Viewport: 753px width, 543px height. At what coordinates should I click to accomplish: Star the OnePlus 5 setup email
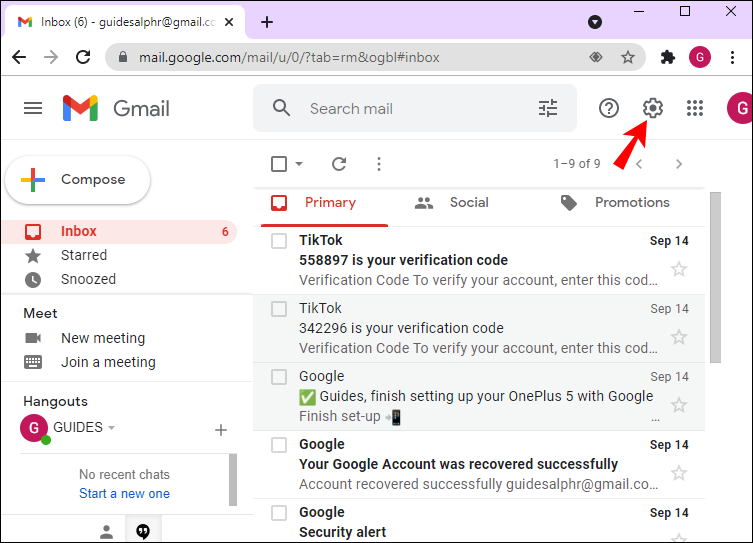(x=679, y=405)
